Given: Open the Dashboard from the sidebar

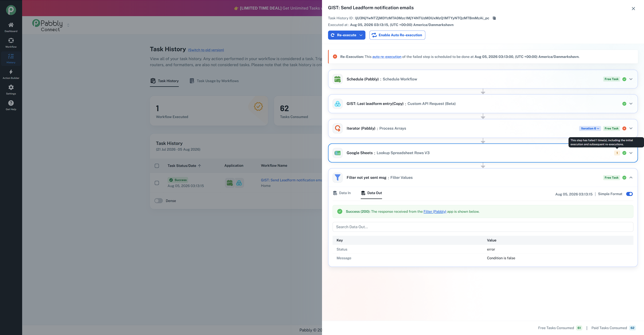Looking at the screenshot, I should [11, 27].
